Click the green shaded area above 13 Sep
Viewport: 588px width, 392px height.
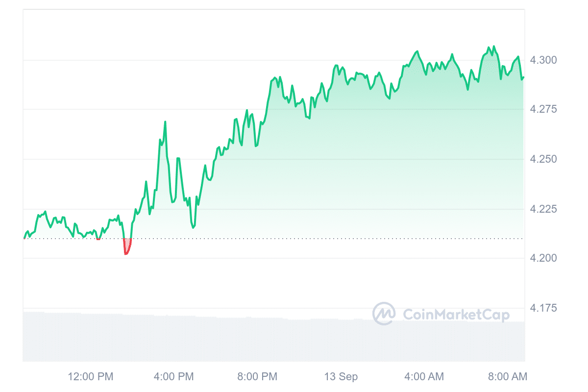(341, 162)
